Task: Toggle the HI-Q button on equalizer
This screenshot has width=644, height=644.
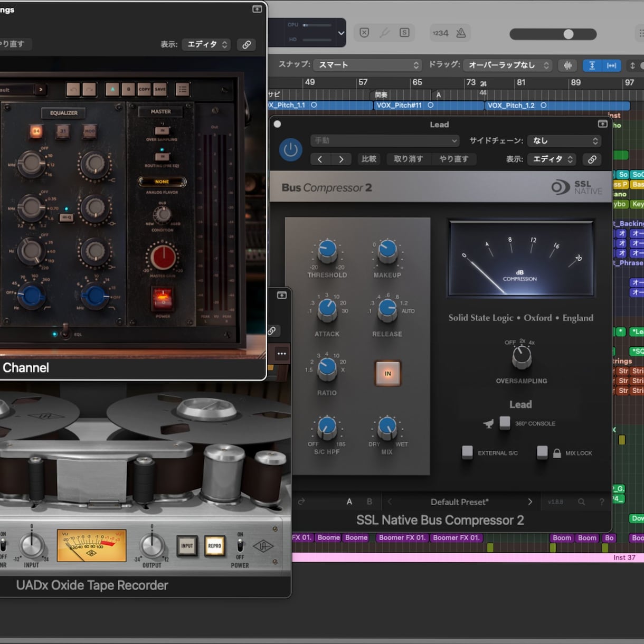Action: pos(66,216)
